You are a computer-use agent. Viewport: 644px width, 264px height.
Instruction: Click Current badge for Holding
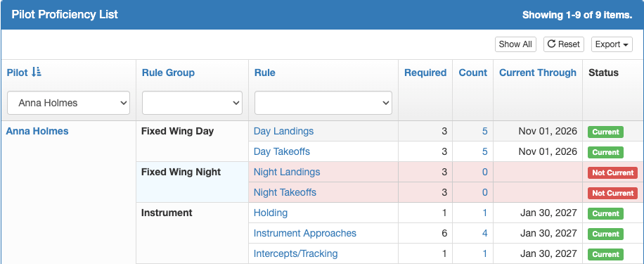click(x=605, y=213)
